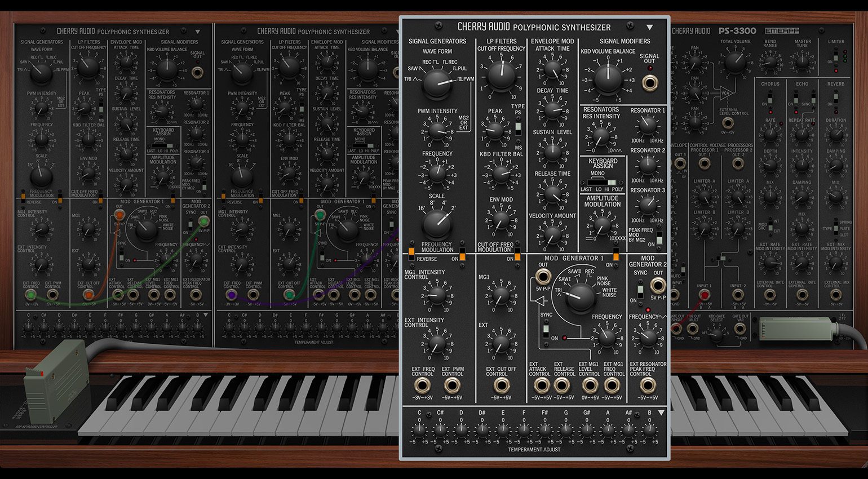This screenshot has width=868, height=479.
Task: Click Signal Out jack on the enlarged panel
Action: coord(650,83)
